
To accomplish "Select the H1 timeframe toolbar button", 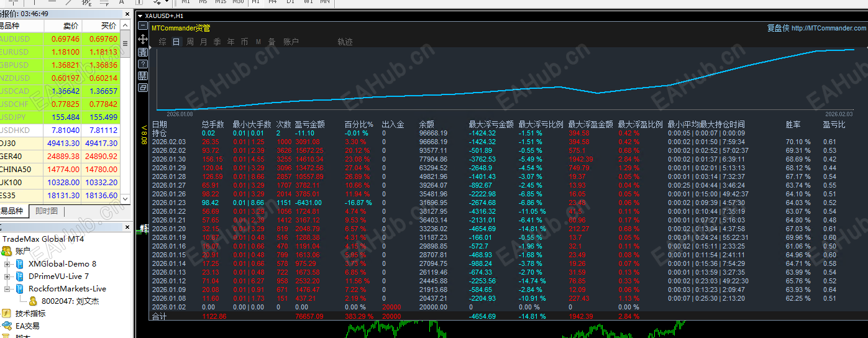I will click(x=255, y=2).
